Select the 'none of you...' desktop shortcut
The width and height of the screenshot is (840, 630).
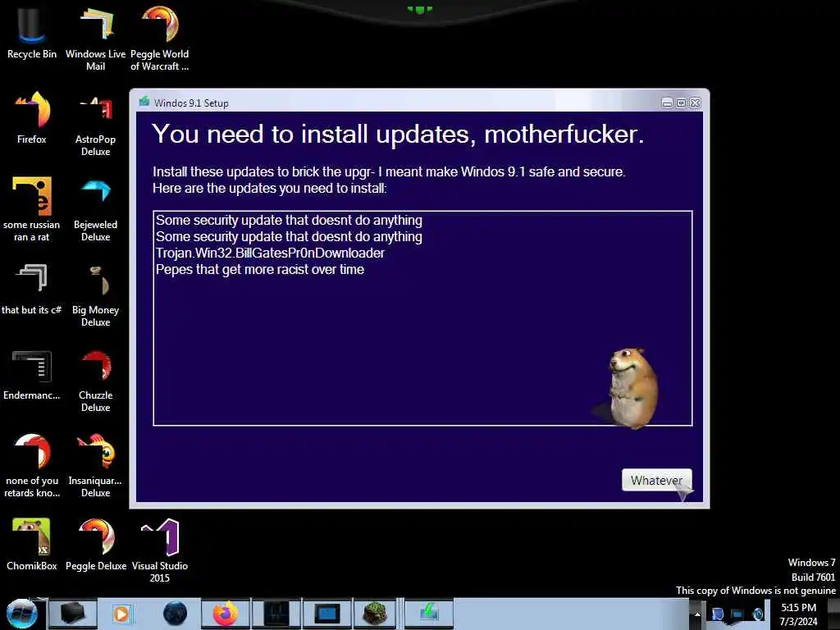click(x=32, y=465)
